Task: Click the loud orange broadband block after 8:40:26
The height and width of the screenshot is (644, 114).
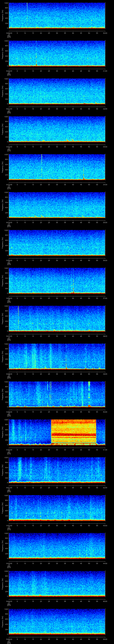Action: coord(73,432)
